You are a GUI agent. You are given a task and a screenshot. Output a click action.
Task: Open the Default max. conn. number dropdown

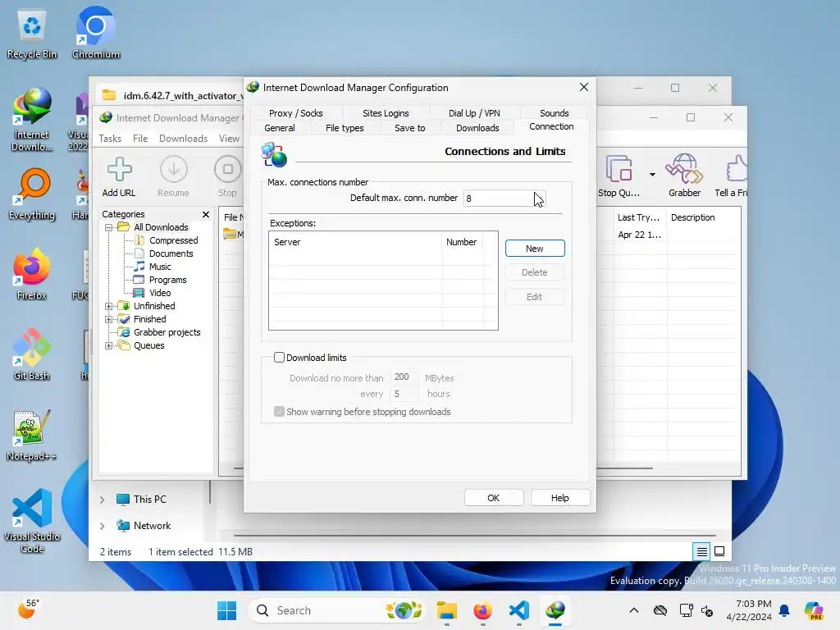coord(540,199)
